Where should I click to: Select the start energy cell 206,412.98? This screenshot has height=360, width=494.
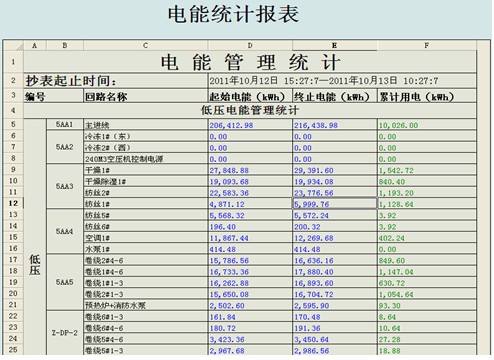click(x=250, y=125)
